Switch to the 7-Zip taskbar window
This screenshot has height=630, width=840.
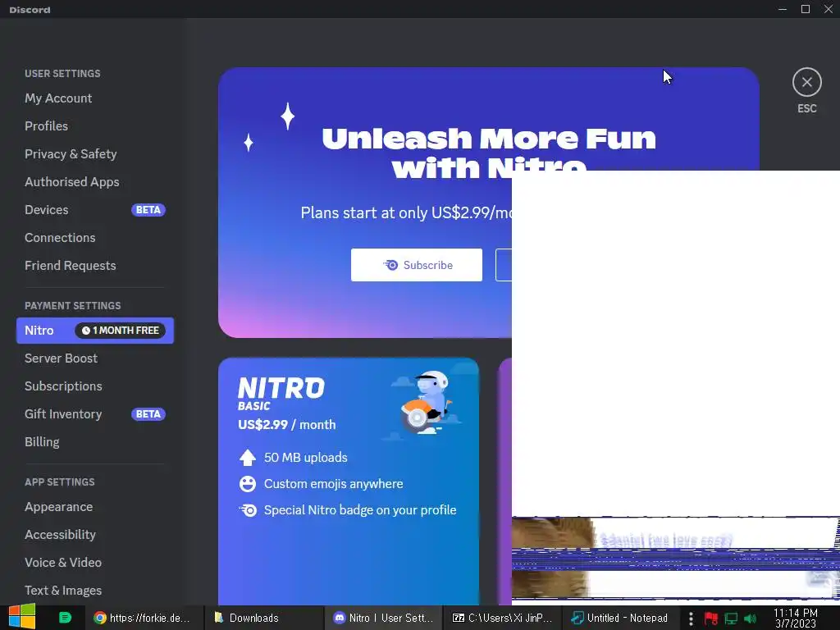click(502, 618)
